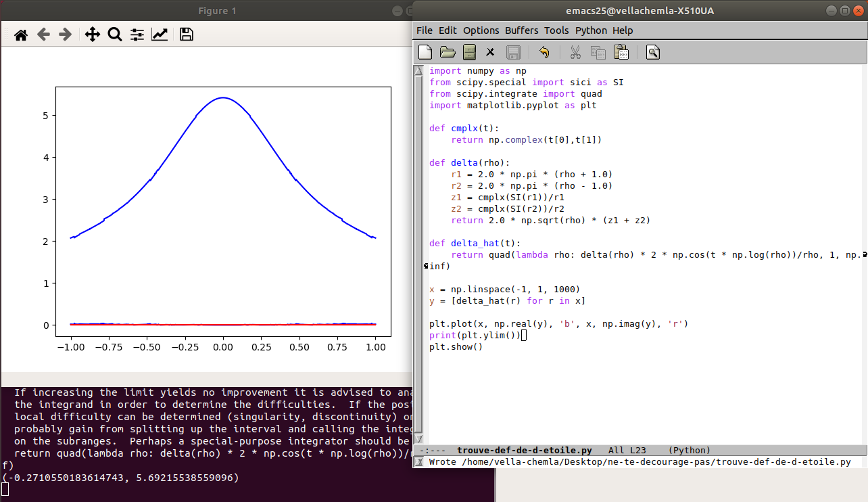
Task: Click the buffer name trouve-def-de-d-etoile.py in mode line
Action: [x=524, y=450]
